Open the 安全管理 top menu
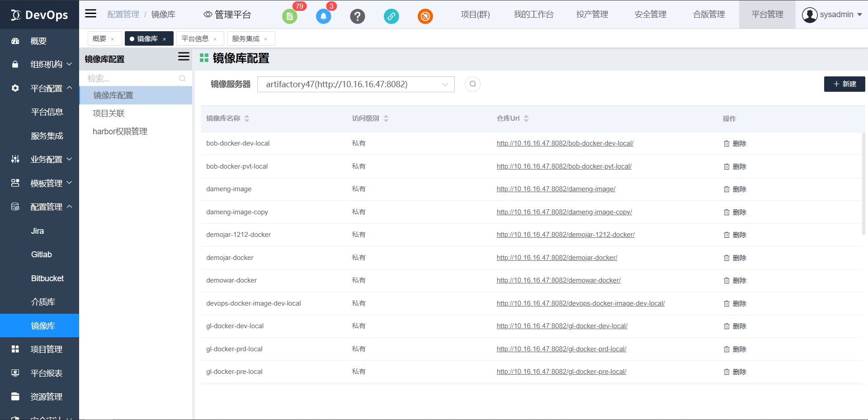 pos(650,14)
